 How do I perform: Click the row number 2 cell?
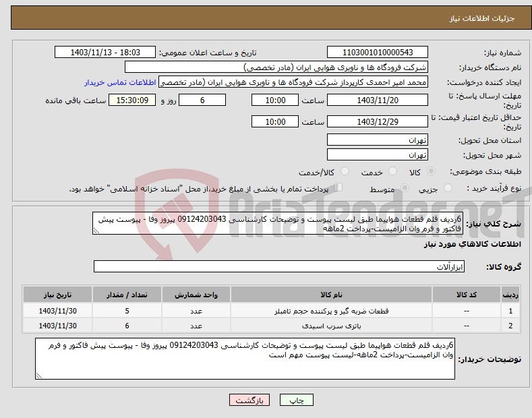pos(510,326)
